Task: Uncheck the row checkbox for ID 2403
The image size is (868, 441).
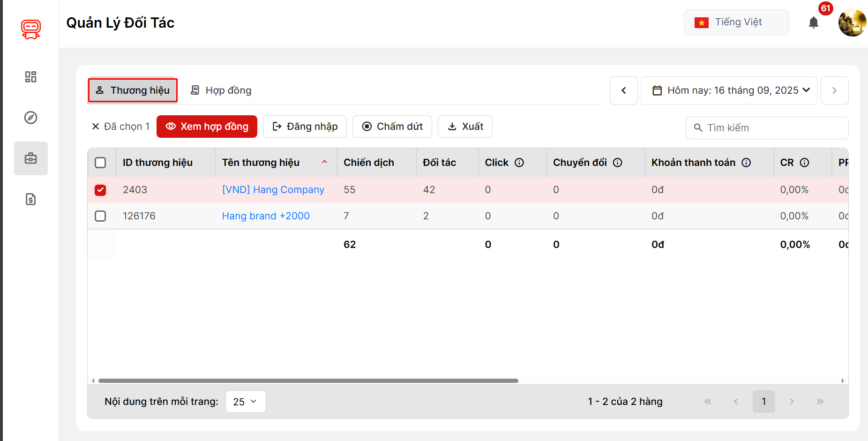Action: tap(100, 190)
